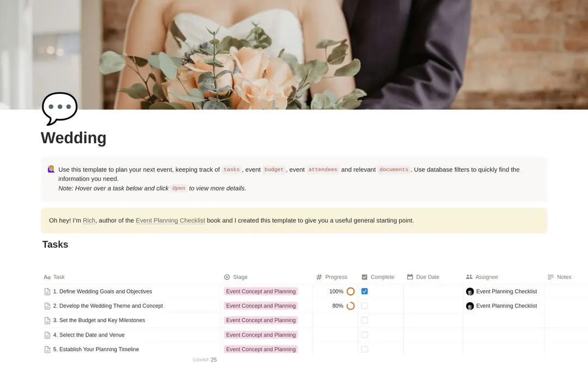Click the Complete column checkbox icon

pyautogui.click(x=364, y=277)
